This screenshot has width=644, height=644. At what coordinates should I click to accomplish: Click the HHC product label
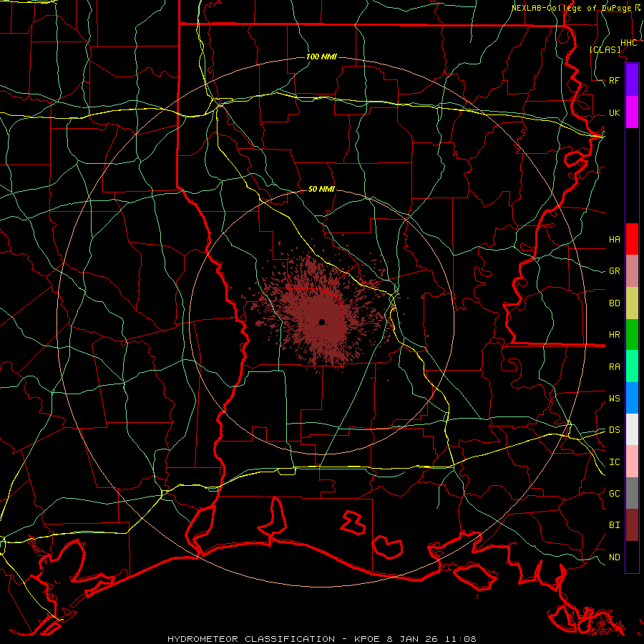[628, 43]
